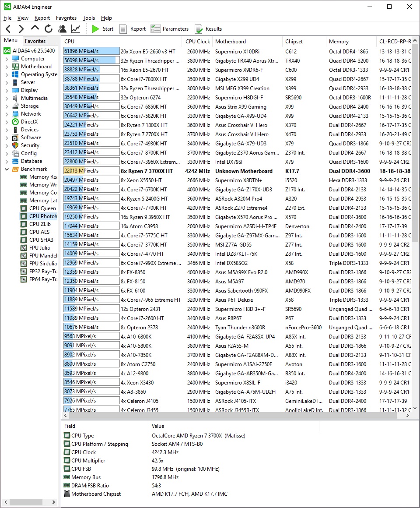Expand the Motherboard tree node
This screenshot has height=508, width=420.
tap(7, 67)
